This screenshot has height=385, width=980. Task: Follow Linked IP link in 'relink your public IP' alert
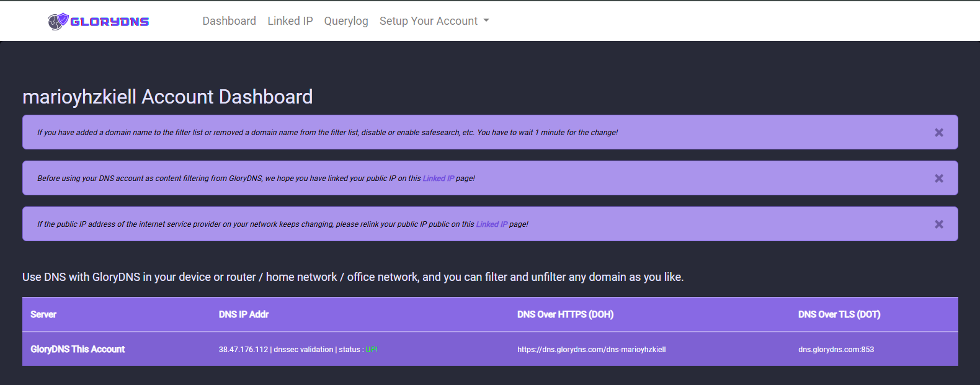(492, 224)
